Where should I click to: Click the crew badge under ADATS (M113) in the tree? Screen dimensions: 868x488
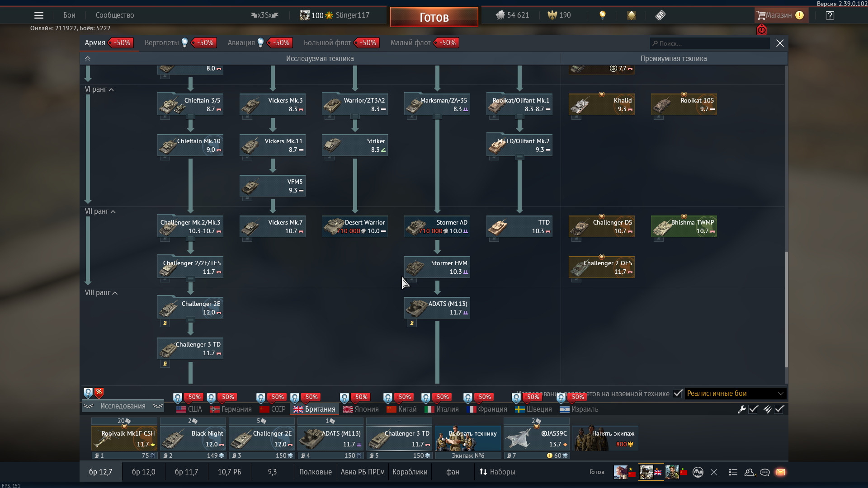coord(412,323)
